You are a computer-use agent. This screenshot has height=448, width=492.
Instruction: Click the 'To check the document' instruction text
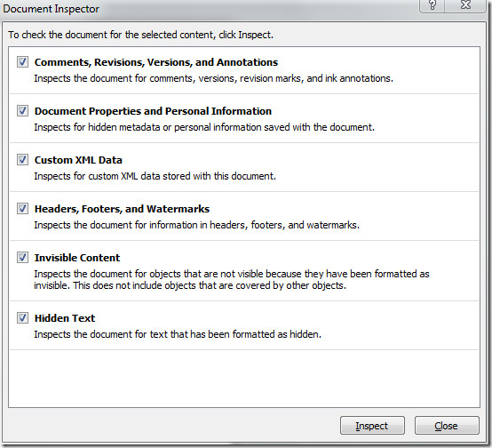(x=140, y=35)
